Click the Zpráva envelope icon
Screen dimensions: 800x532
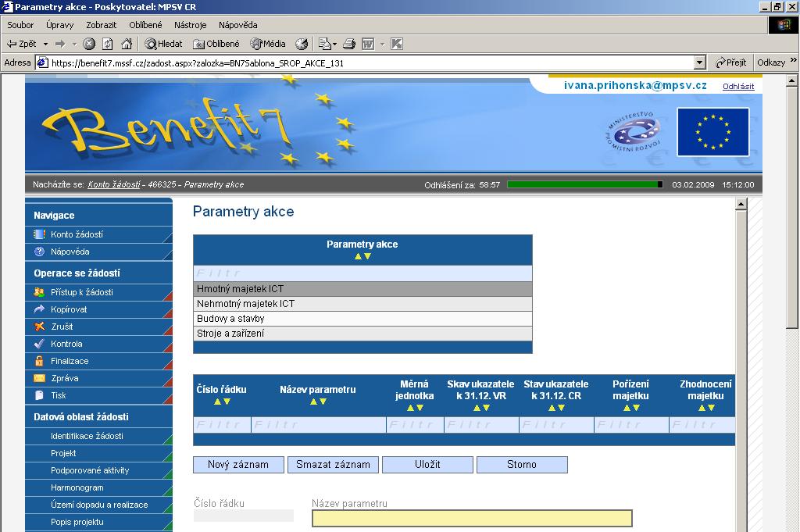[39, 378]
